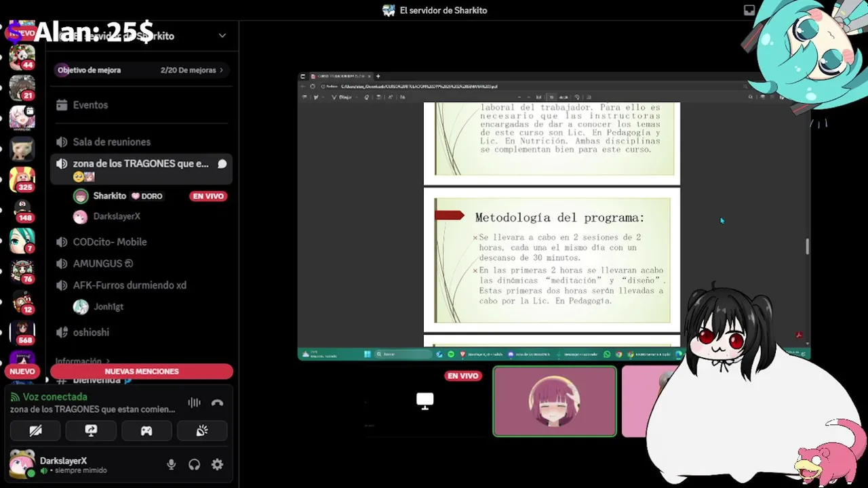Join Sala de reuniones voice channel
The image size is (868, 488).
pyautogui.click(x=142, y=142)
